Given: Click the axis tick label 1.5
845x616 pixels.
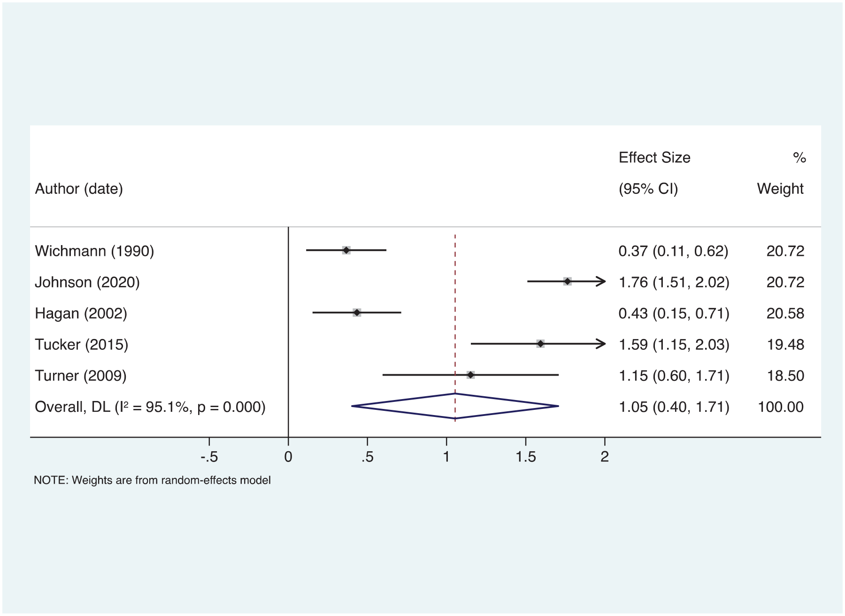Looking at the screenshot, I should click(x=525, y=456).
